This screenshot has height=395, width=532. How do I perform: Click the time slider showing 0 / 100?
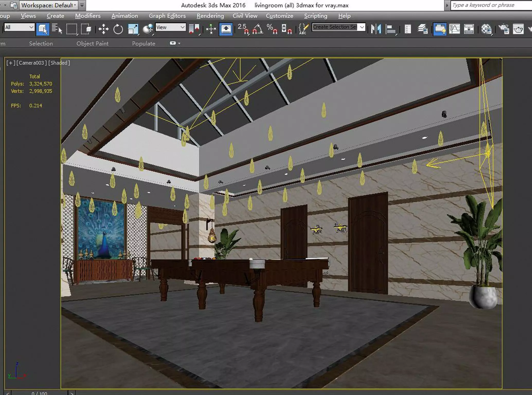39,393
